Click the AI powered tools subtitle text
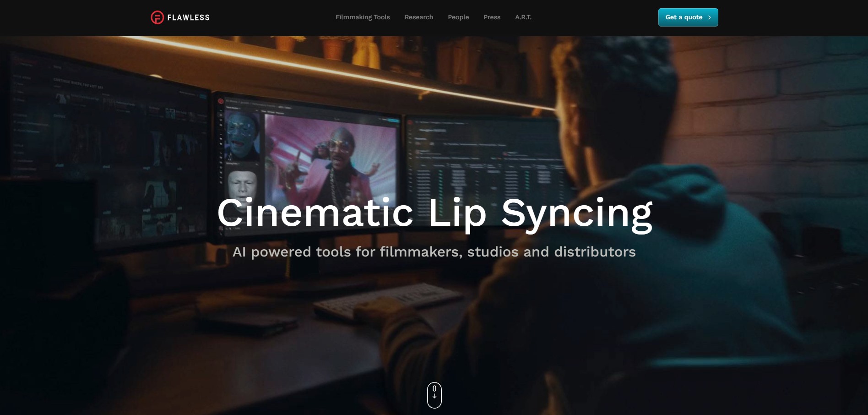 (434, 252)
